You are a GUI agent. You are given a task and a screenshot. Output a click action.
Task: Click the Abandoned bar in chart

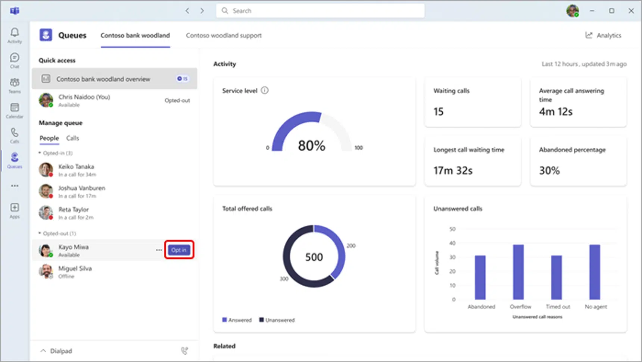[x=480, y=277]
